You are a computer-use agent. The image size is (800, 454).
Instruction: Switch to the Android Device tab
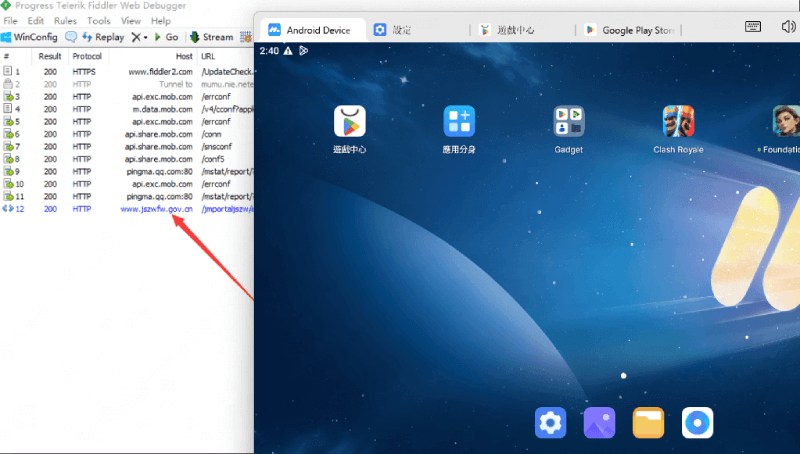313,30
